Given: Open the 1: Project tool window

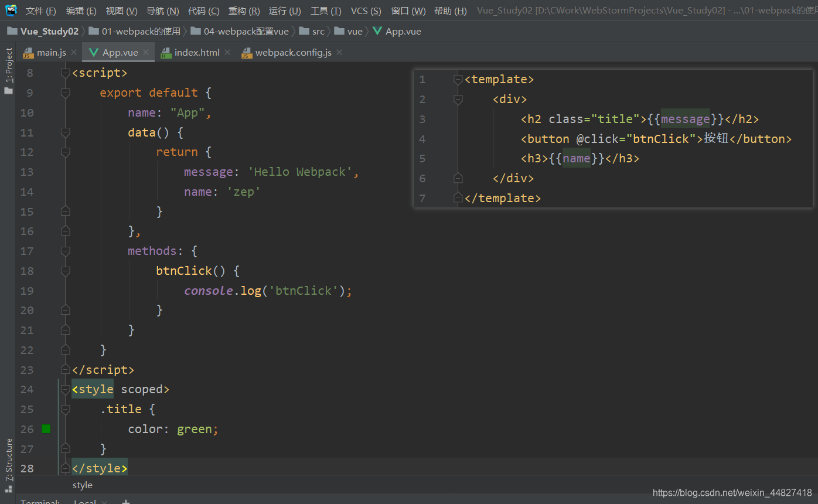Looking at the screenshot, I should pyautogui.click(x=9, y=65).
